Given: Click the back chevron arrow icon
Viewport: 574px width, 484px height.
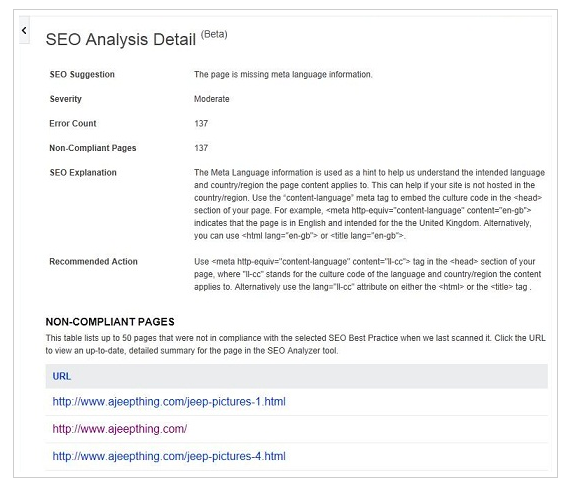Looking at the screenshot, I should [x=24, y=30].
